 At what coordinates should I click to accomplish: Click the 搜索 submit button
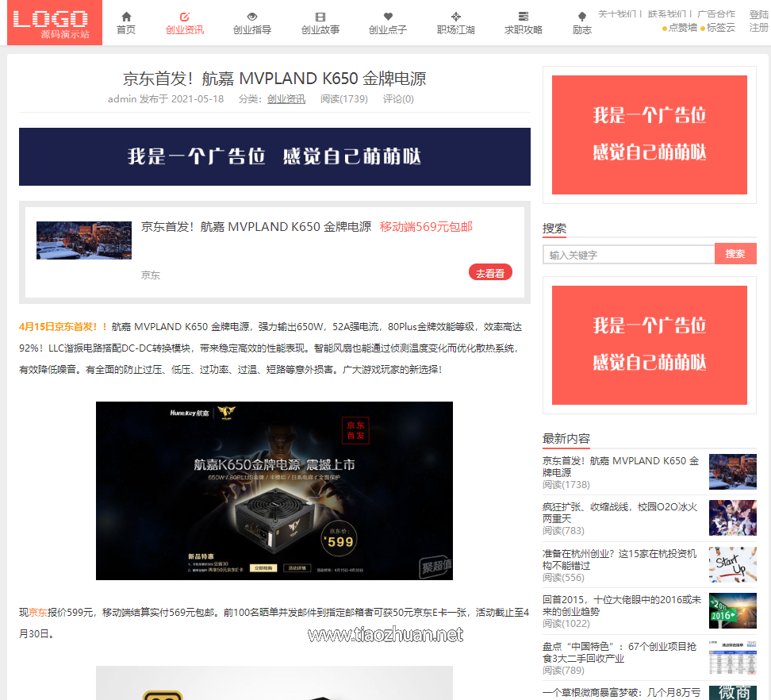[x=735, y=254]
